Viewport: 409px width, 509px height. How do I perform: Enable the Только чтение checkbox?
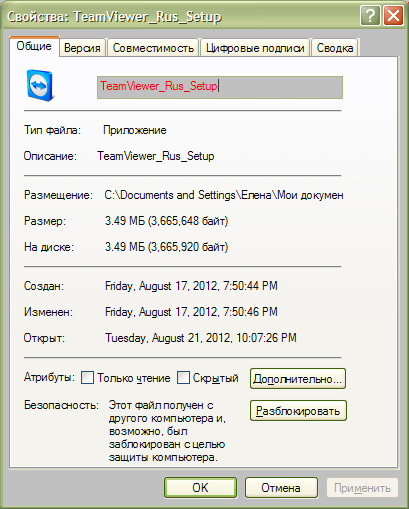87,378
